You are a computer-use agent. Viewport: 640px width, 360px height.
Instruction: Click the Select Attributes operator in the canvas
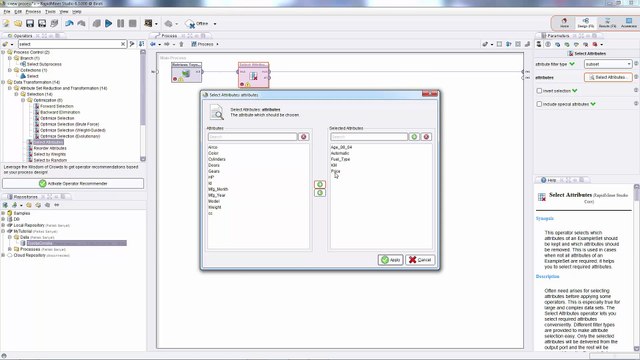coord(253,74)
